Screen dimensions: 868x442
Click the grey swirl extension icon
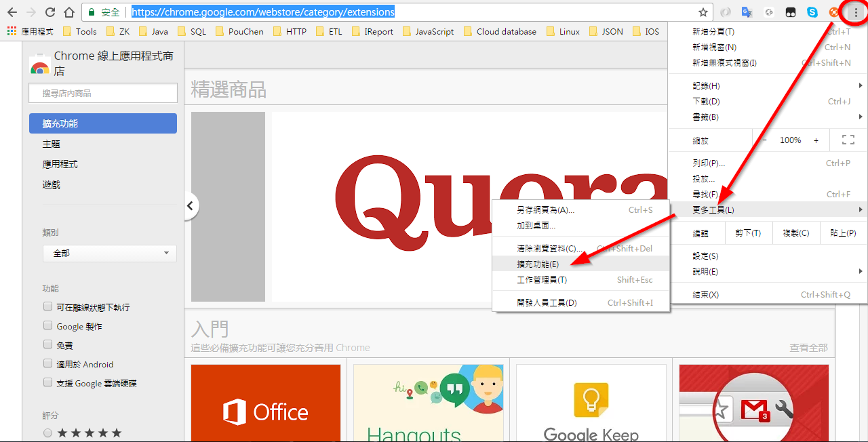coord(726,12)
